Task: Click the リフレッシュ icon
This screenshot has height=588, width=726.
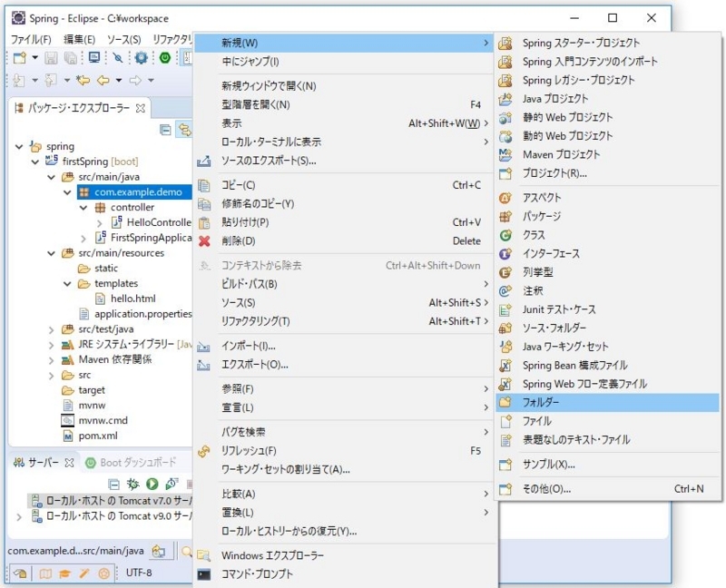Action: click(x=204, y=451)
